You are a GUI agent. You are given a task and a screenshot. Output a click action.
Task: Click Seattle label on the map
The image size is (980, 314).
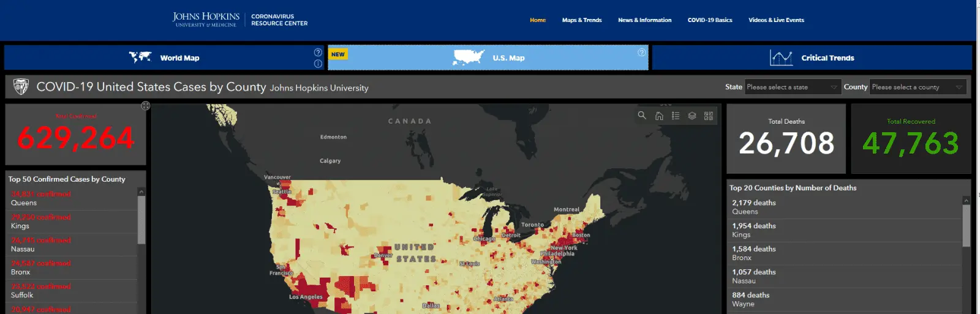282,192
